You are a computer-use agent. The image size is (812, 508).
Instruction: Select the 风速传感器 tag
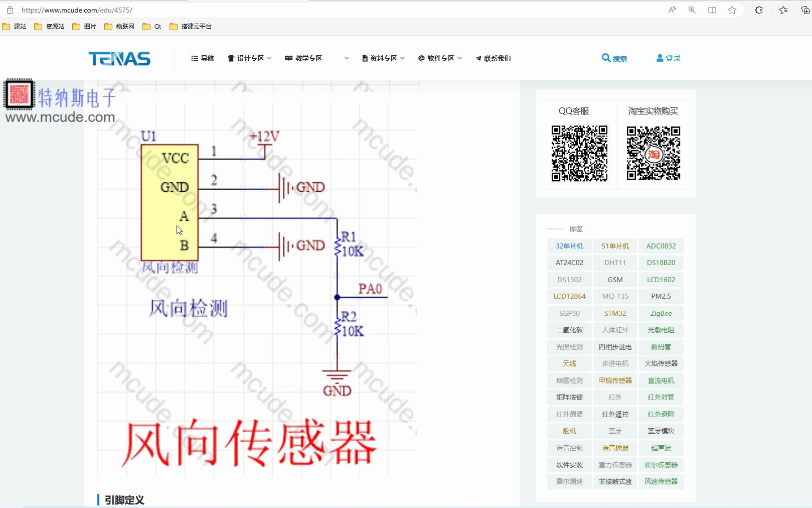(661, 481)
